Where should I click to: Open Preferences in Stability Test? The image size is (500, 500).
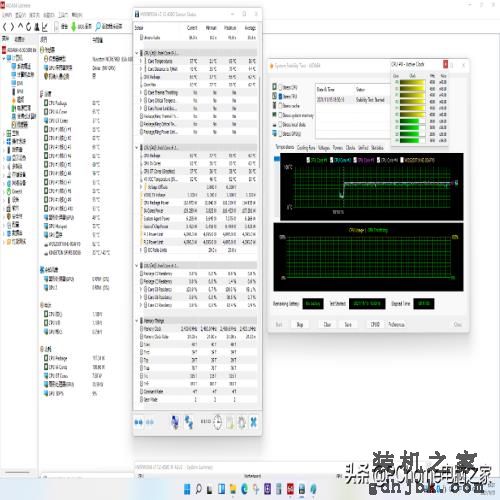point(396,324)
